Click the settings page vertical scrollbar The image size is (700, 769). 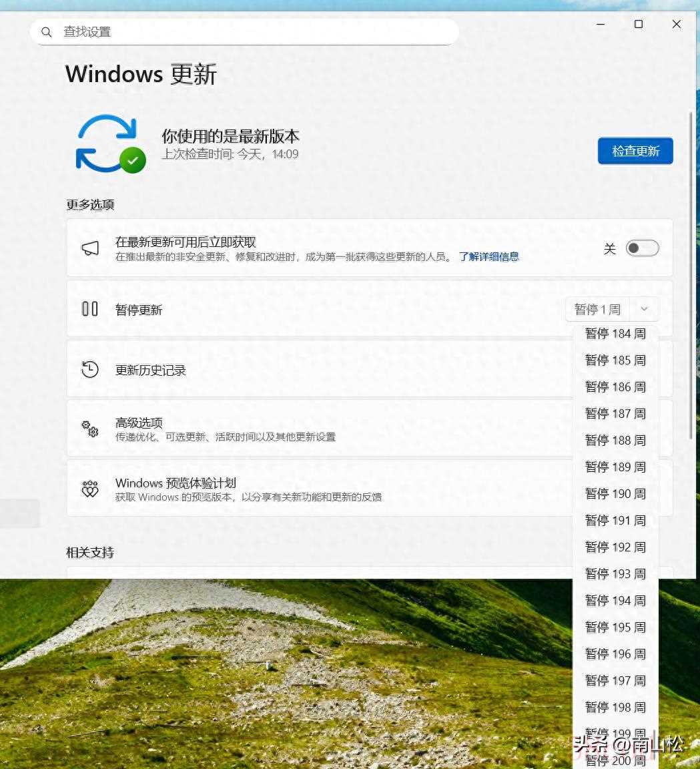(x=691, y=274)
